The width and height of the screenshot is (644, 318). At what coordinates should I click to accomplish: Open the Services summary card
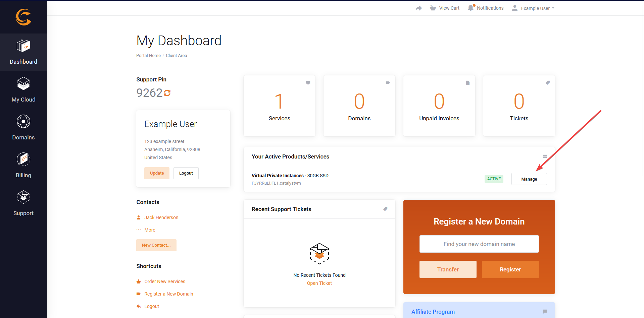click(x=280, y=106)
